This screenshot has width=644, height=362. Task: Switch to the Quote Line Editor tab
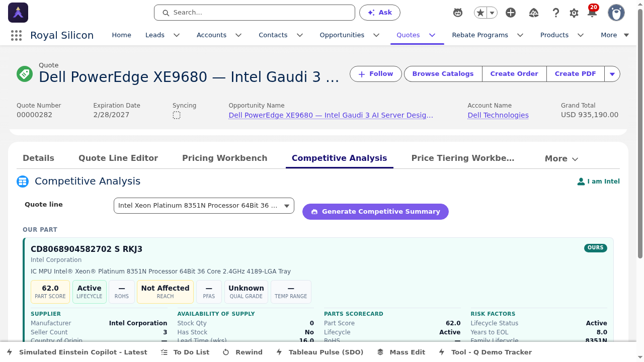click(118, 158)
